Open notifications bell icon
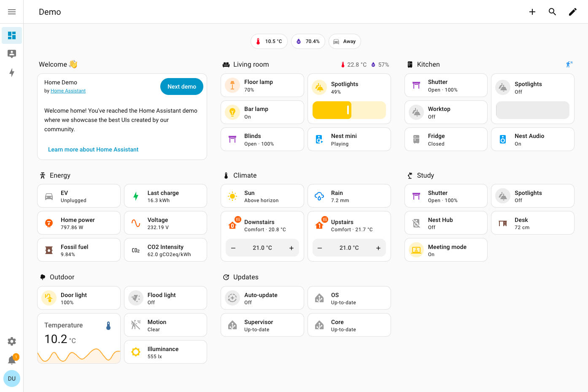Image resolution: width=588 pixels, height=392 pixels. click(12, 360)
